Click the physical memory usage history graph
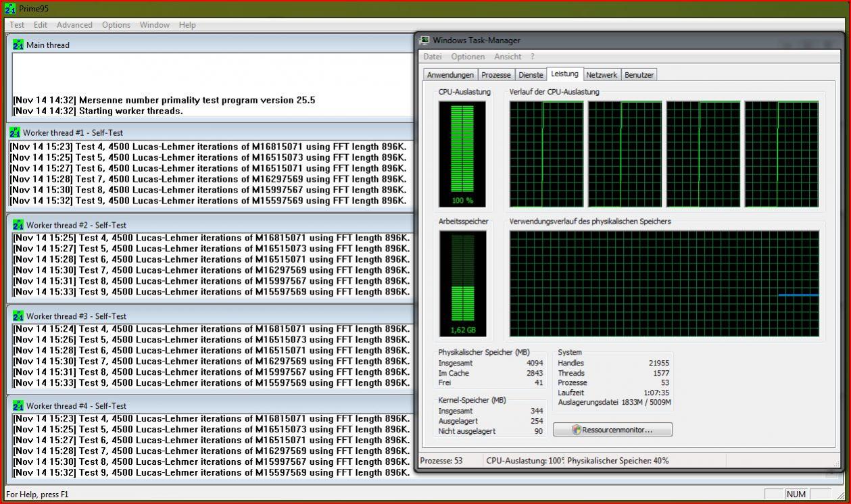Viewport: 851px width, 504px height. pos(664,284)
